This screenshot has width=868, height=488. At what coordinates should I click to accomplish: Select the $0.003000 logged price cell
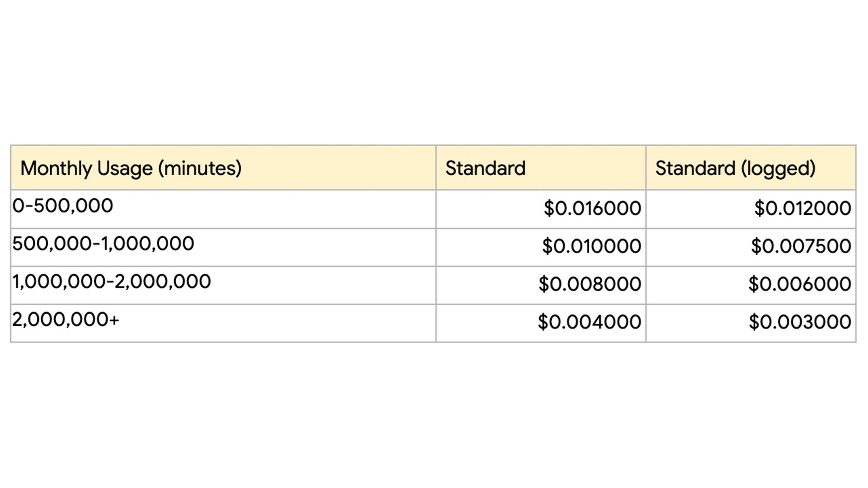pyautogui.click(x=751, y=323)
